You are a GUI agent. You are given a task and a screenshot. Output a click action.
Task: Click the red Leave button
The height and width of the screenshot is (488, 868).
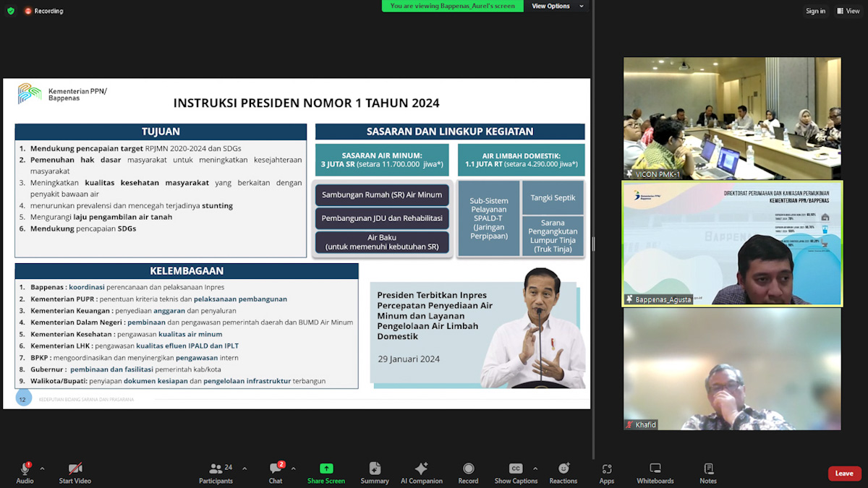point(844,474)
